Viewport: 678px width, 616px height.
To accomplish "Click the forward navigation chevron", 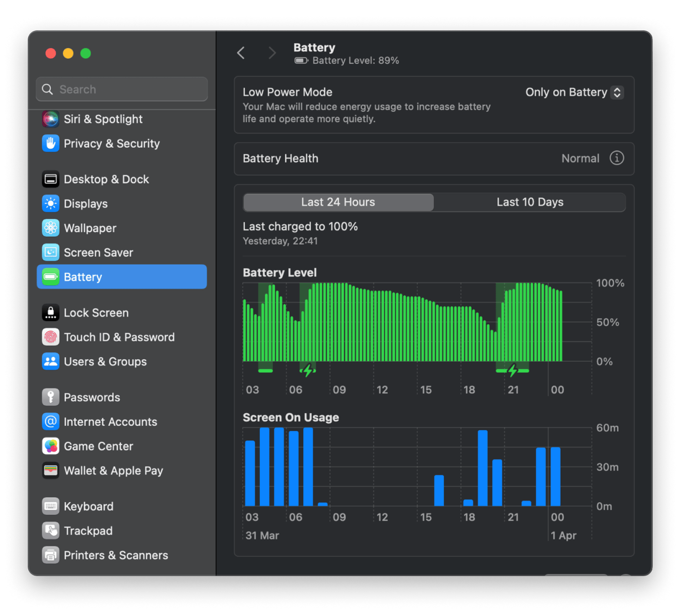I will pos(272,53).
